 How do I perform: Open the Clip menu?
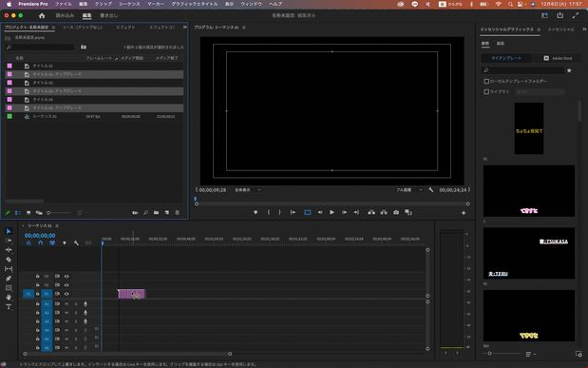104,4
